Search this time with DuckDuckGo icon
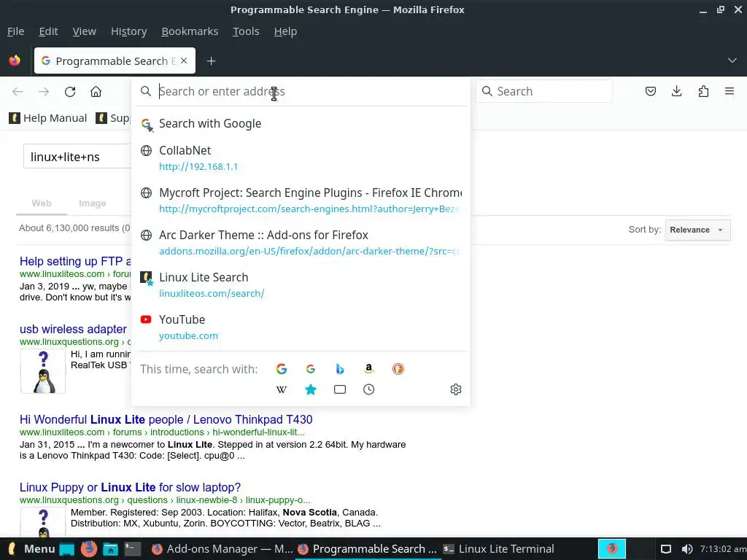 [398, 368]
